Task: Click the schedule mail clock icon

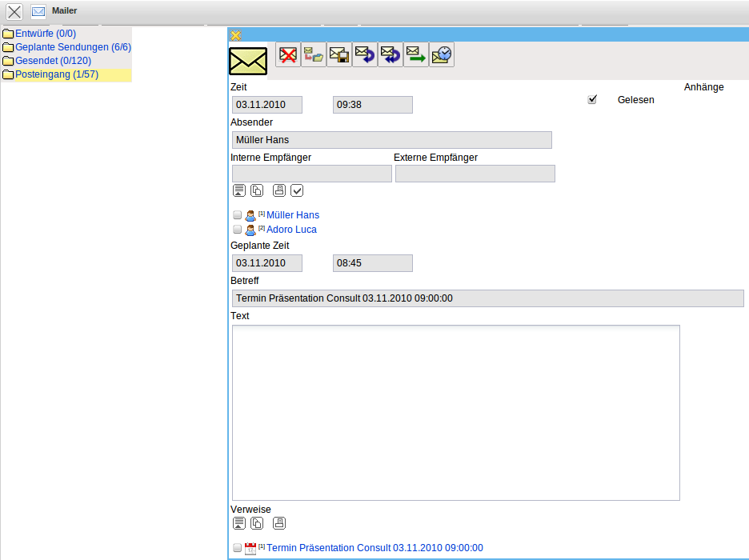Action: [442, 54]
